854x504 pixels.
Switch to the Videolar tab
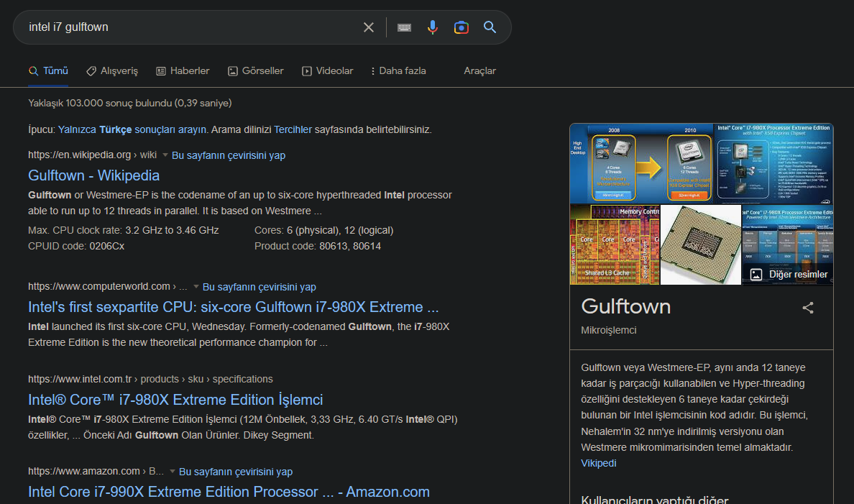(327, 71)
